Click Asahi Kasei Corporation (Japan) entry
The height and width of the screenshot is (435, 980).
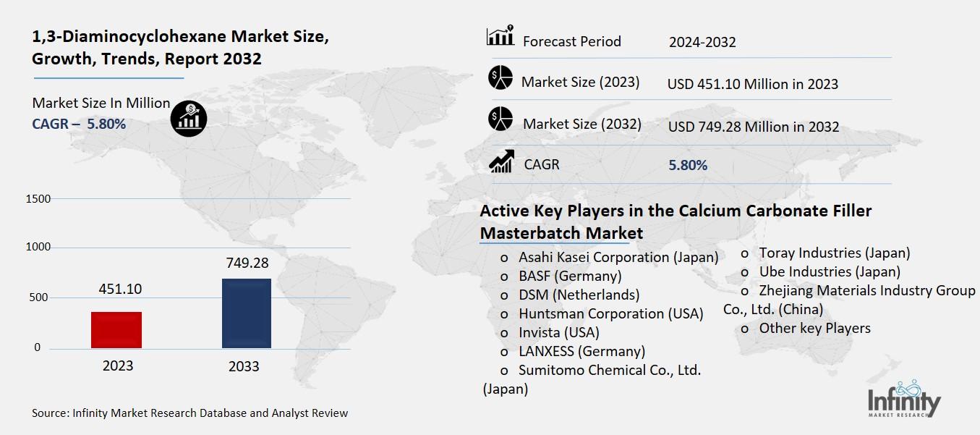pyautogui.click(x=618, y=257)
